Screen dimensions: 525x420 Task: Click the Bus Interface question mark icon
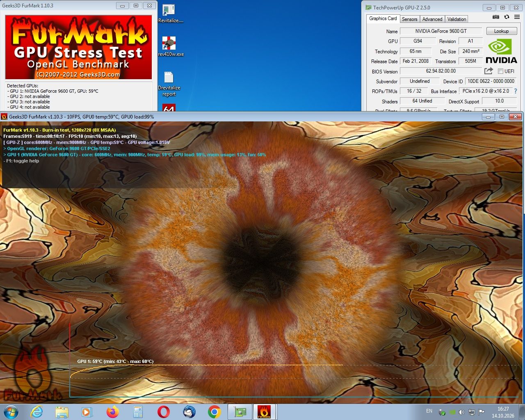point(516,91)
